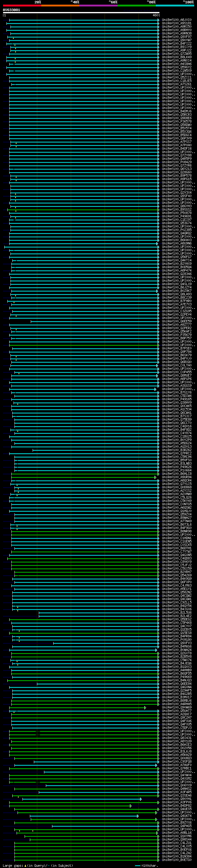
Task: Select hit label UniRef100_B3RZ62
Action: [x=177, y=450]
